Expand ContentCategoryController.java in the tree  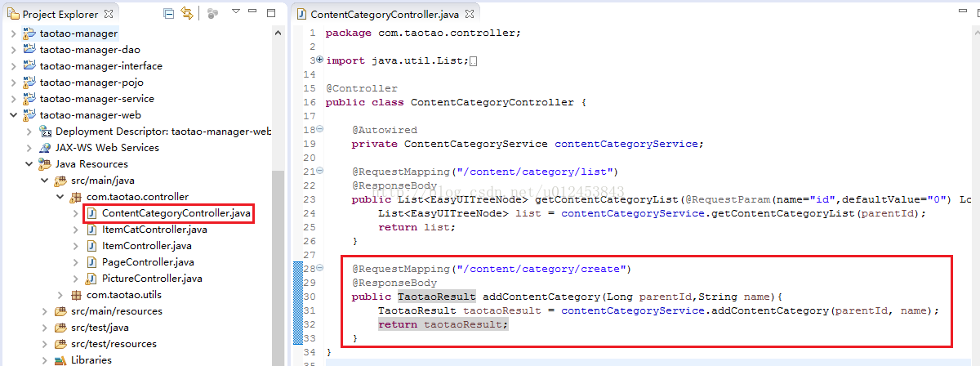(76, 213)
